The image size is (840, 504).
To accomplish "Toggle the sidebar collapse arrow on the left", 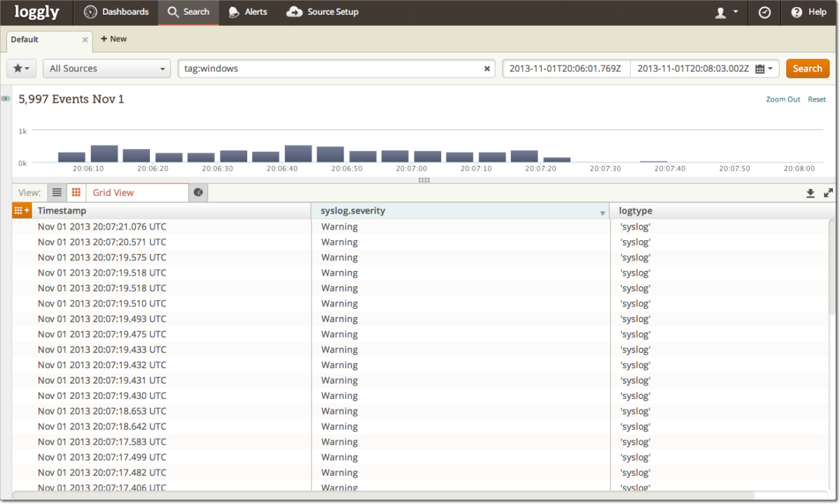I will click(x=6, y=99).
